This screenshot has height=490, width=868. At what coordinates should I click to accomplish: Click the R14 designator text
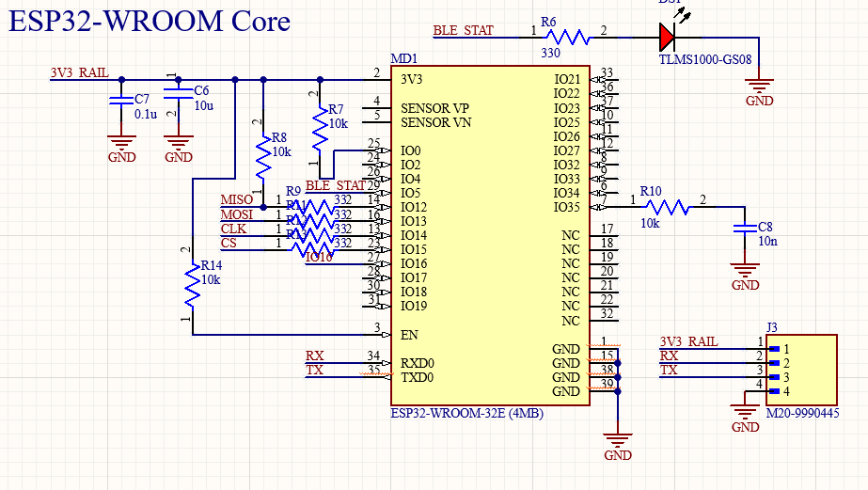pos(212,265)
